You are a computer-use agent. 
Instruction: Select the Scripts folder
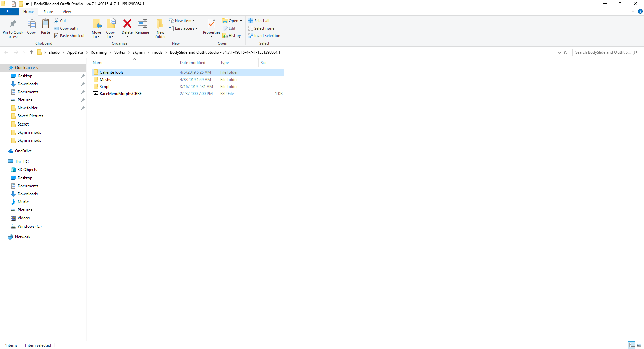point(187,87)
